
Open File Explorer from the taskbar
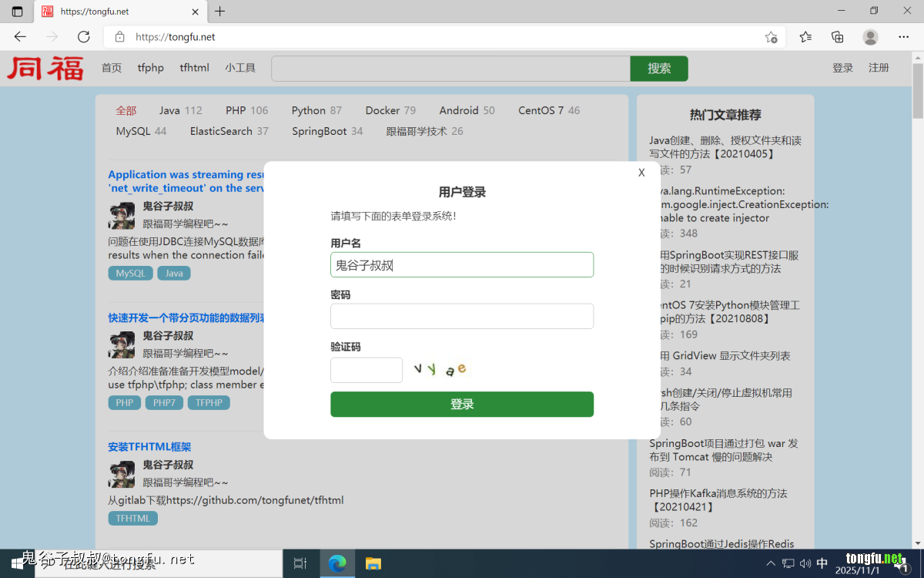point(373,563)
